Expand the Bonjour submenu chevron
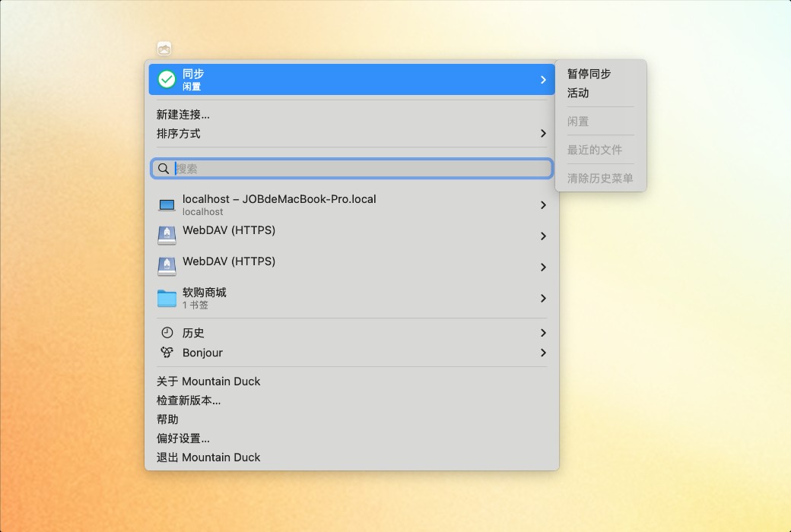Screen dimensions: 791x532 click(x=543, y=352)
